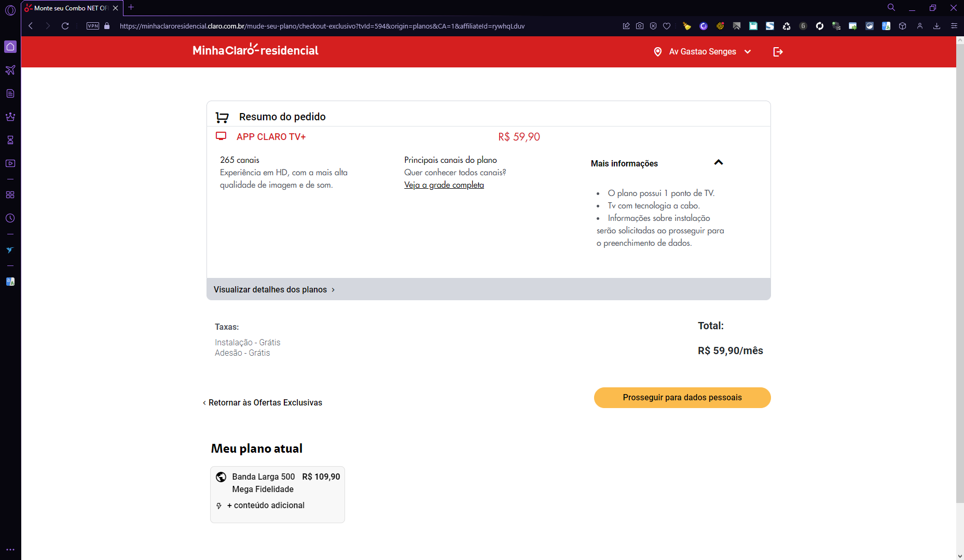The height and width of the screenshot is (560, 964).
Task: Open the Av Gastao Senges address dropdown
Action: pos(703,52)
